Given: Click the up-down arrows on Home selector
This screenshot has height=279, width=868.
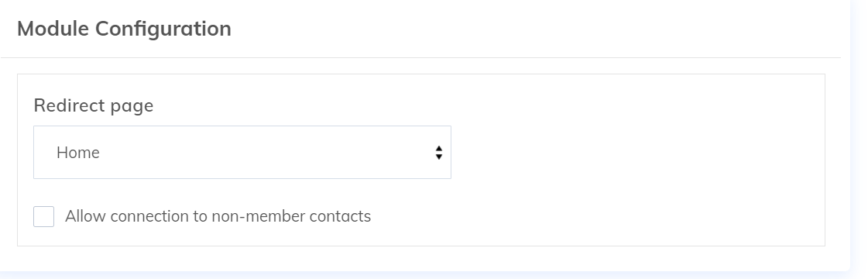Looking at the screenshot, I should point(438,153).
